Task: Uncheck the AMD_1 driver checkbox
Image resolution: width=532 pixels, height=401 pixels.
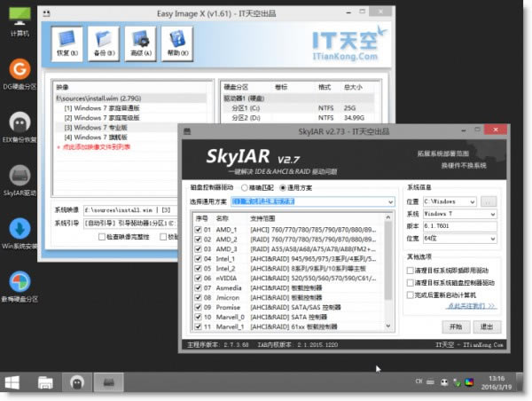Action: 198,230
